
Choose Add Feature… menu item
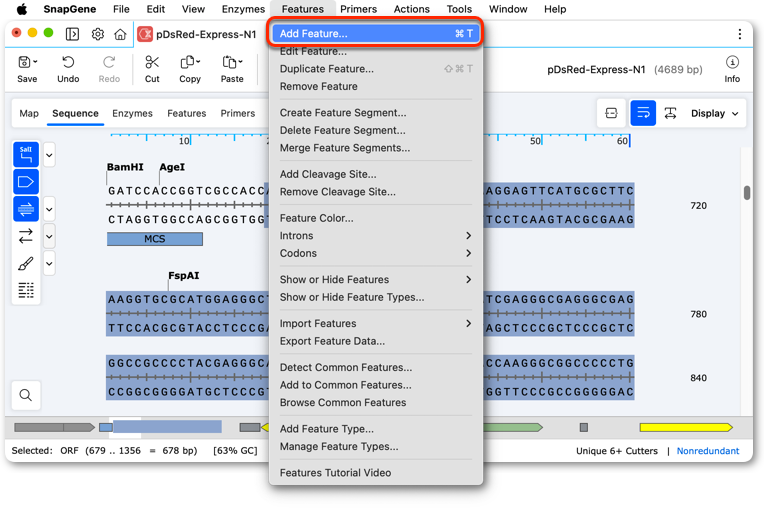point(376,34)
